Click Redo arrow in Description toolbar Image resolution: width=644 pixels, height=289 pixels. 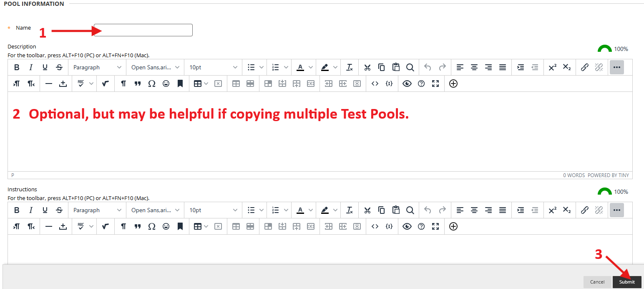442,67
